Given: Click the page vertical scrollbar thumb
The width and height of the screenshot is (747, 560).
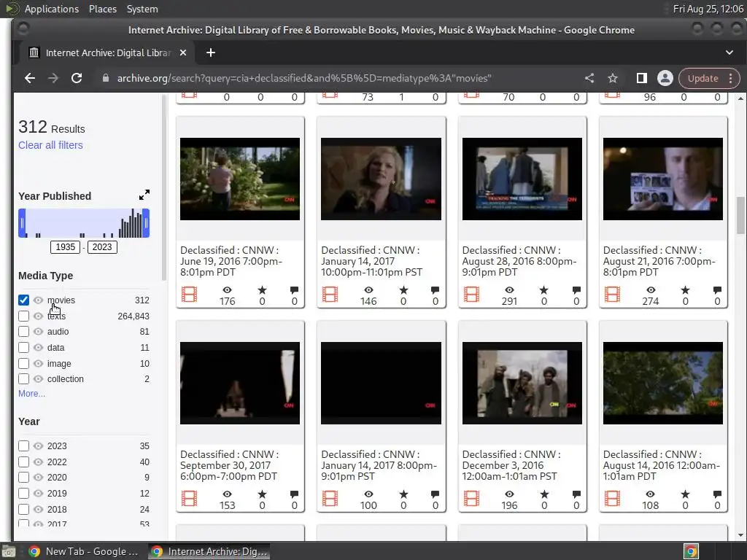Looking at the screenshot, I should (740, 215).
